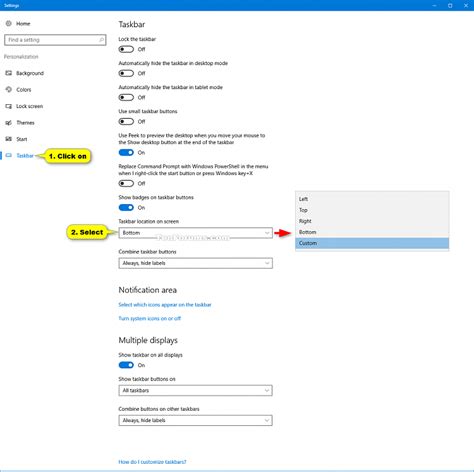The width and height of the screenshot is (474, 472).
Task: Go to Themes settings page
Action: (25, 123)
